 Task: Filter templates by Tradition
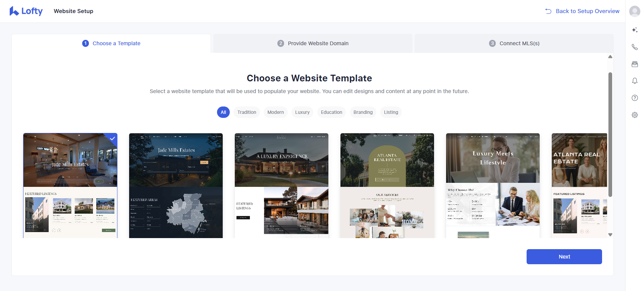(247, 113)
